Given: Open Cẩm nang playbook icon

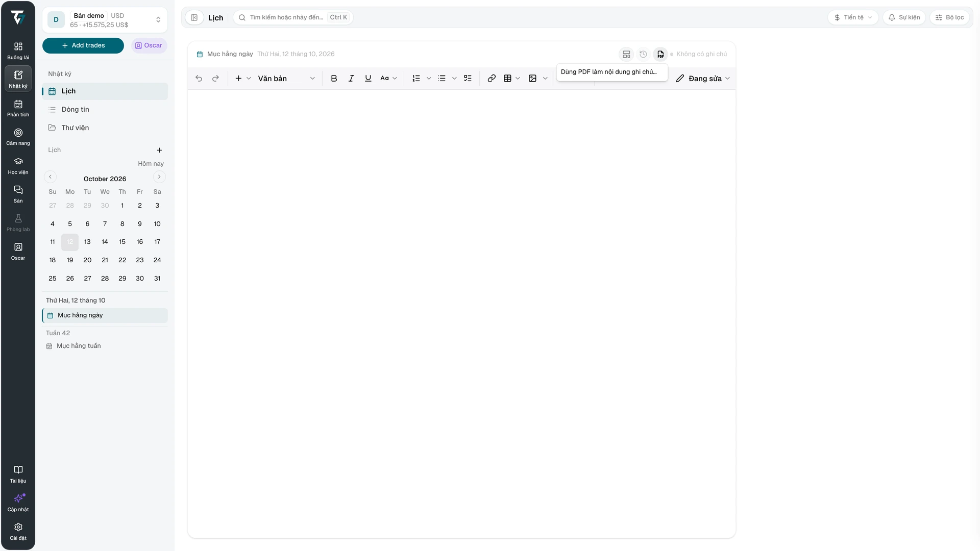Looking at the screenshot, I should click(18, 137).
